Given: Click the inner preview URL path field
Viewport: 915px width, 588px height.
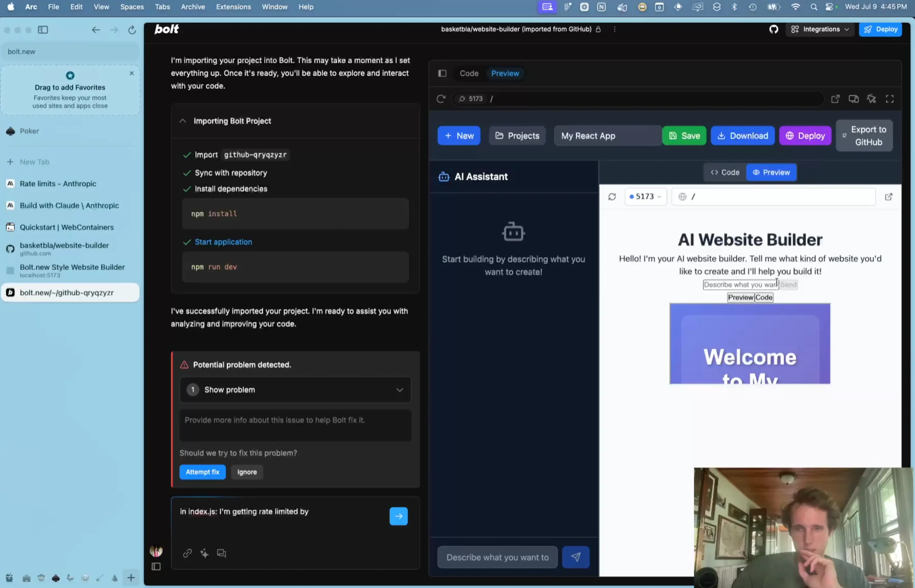Looking at the screenshot, I should [x=773, y=197].
